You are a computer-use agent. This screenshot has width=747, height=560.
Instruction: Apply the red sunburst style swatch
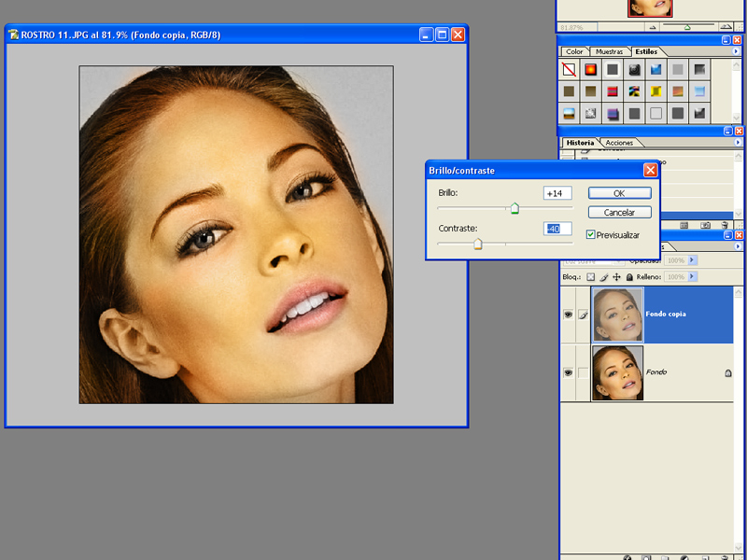[x=591, y=70]
